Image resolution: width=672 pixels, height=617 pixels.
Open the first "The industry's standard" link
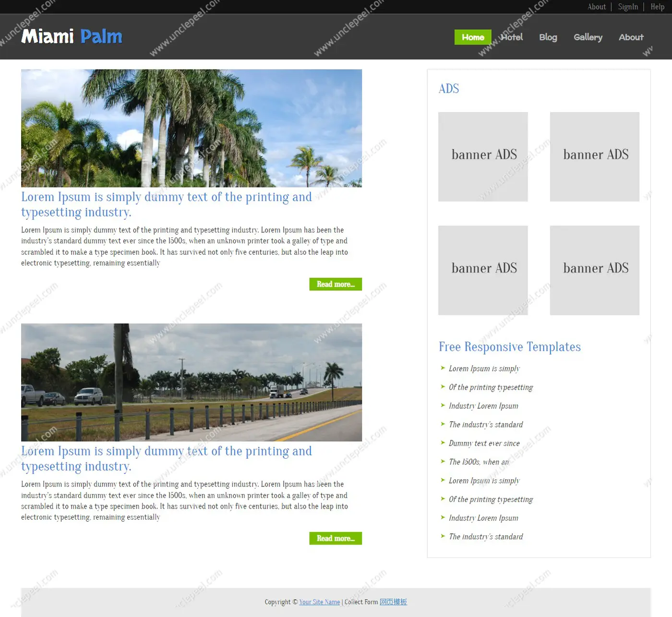coord(486,425)
